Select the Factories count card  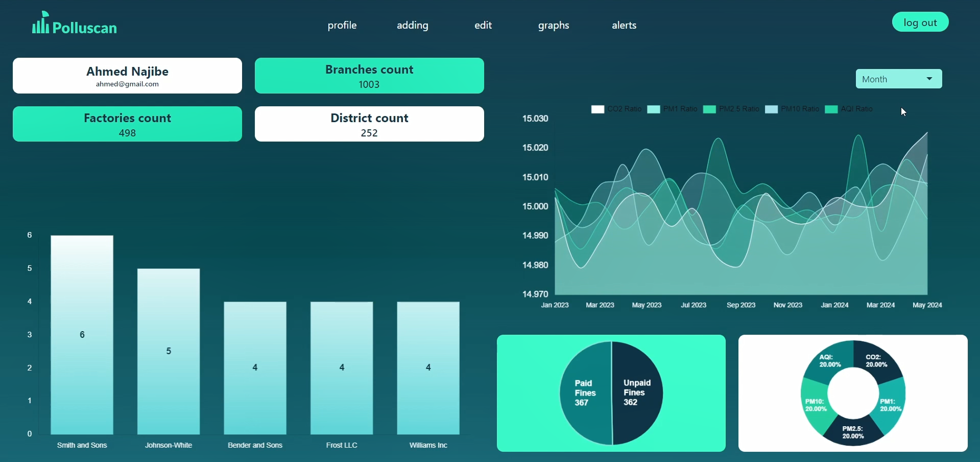pos(127,124)
